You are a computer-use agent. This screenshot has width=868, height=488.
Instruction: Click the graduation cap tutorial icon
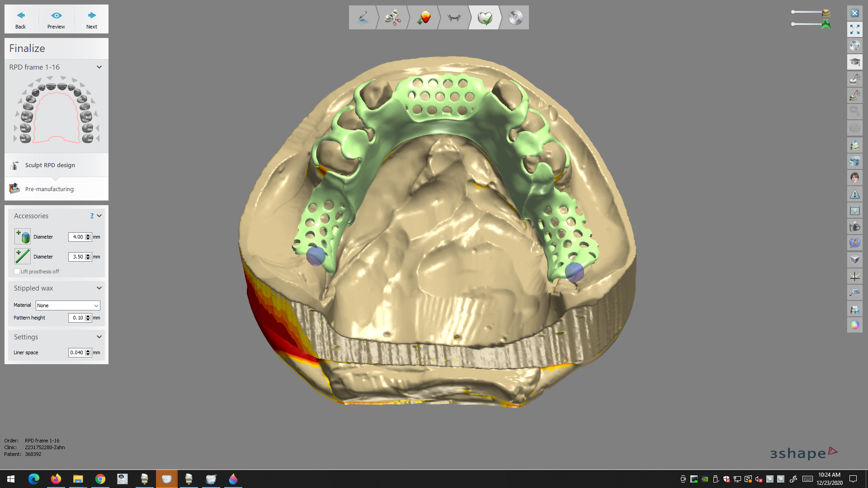(x=854, y=62)
